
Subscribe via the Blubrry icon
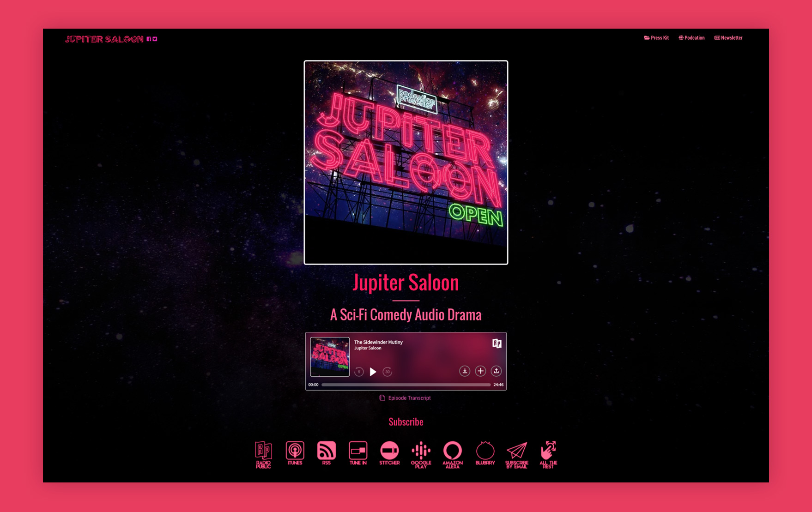pyautogui.click(x=485, y=453)
